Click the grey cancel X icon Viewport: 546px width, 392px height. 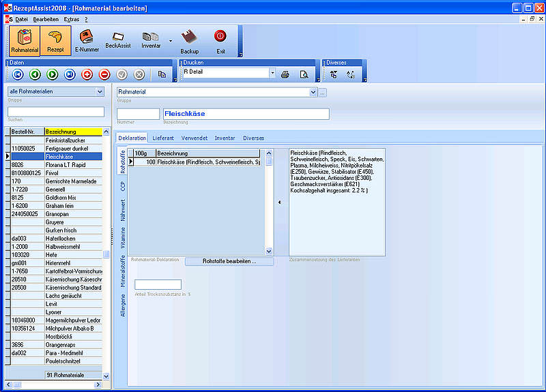tap(139, 74)
